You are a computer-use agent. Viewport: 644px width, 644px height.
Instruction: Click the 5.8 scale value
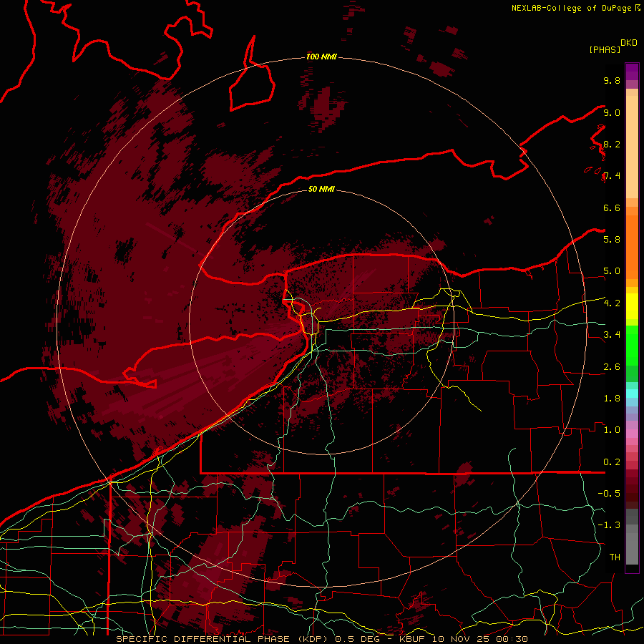click(612, 240)
